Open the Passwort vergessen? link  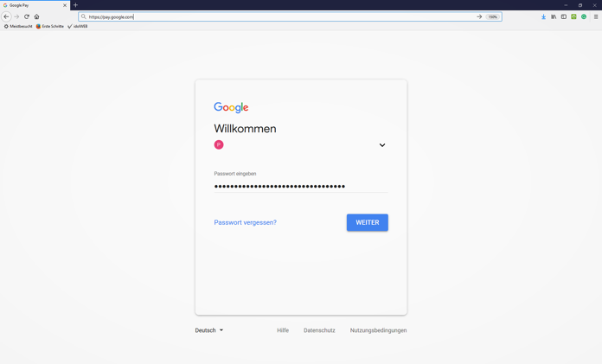click(245, 222)
